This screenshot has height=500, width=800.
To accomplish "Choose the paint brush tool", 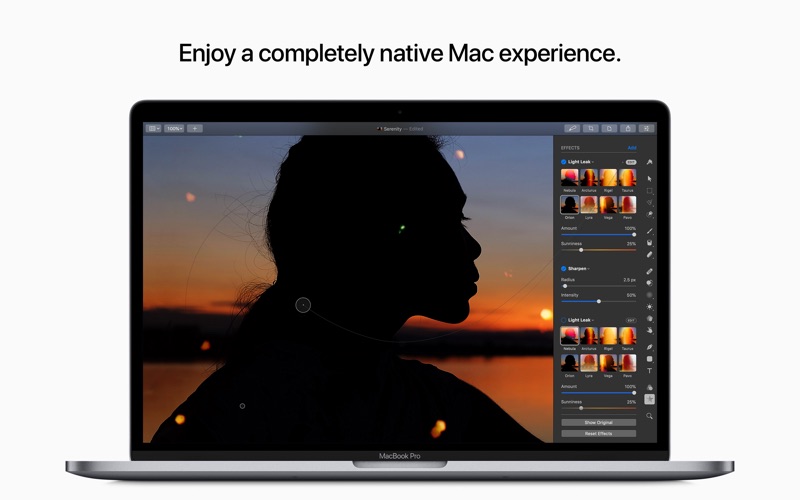I will point(649,231).
